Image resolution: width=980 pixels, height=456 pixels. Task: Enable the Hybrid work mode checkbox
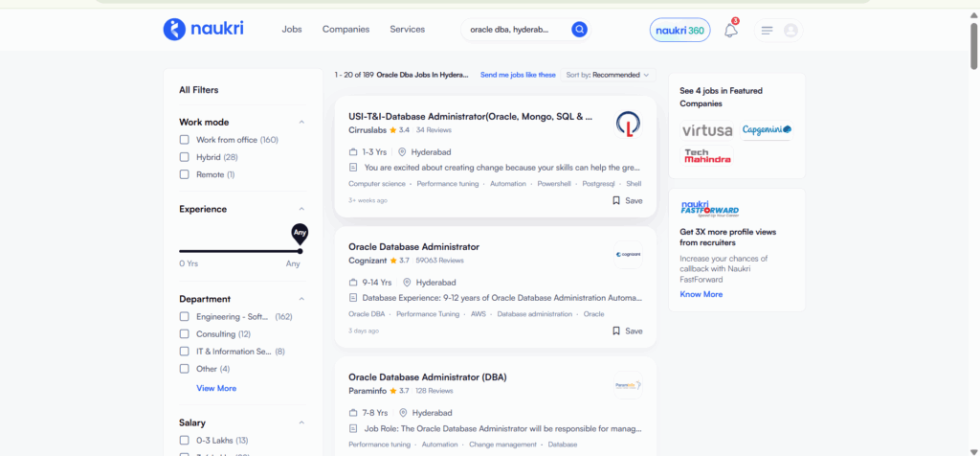pyautogui.click(x=185, y=157)
